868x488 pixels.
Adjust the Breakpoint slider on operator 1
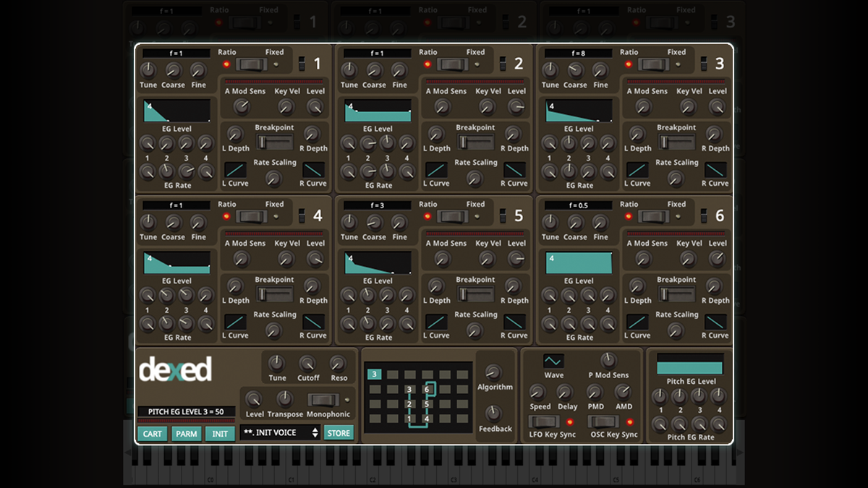tap(275, 141)
